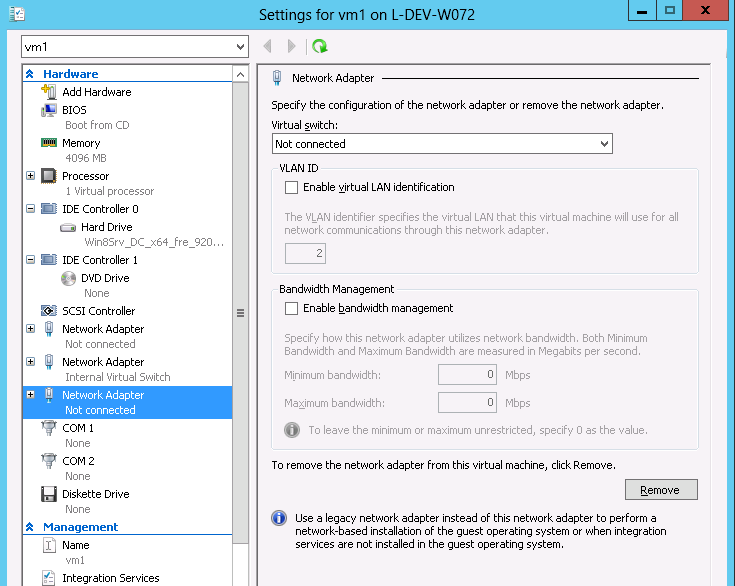Select the Diskette Drive floppy icon
This screenshot has height=586, width=735.
pos(48,494)
